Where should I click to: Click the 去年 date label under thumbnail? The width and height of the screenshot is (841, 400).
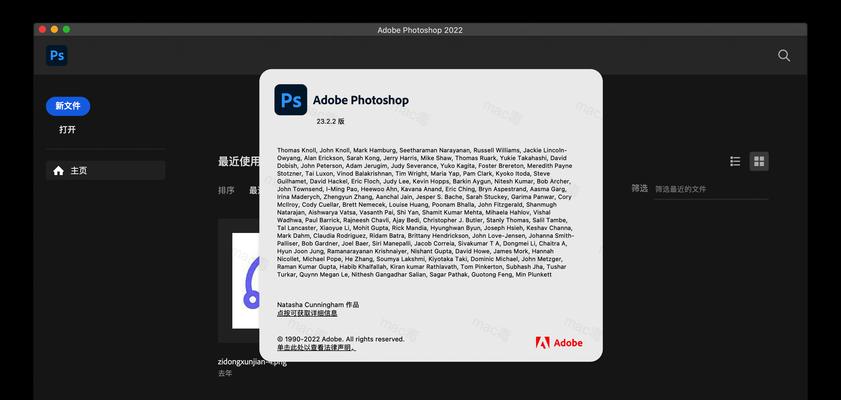[225, 373]
